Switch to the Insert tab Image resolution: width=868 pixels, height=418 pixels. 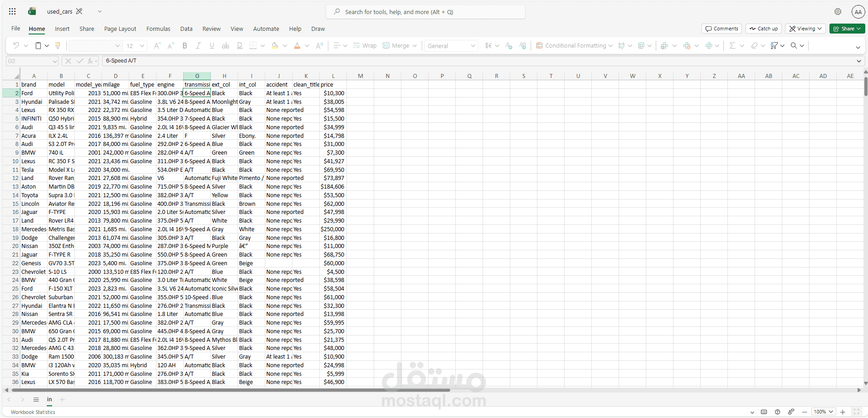point(62,29)
